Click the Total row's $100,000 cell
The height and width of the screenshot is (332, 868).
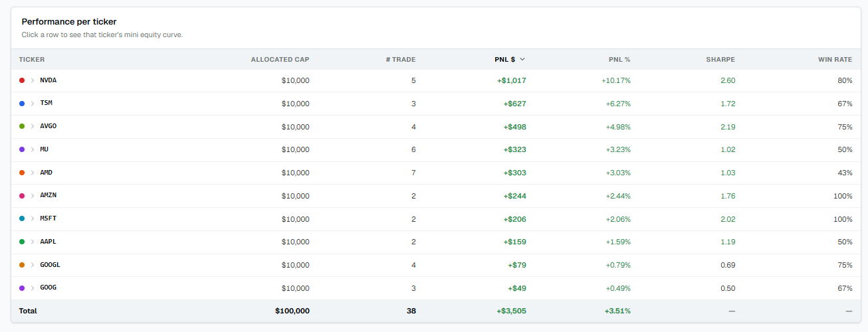pos(292,311)
